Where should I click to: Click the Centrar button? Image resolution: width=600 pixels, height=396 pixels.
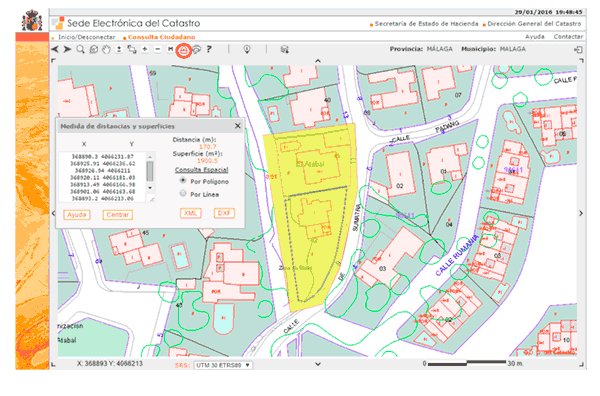click(117, 215)
